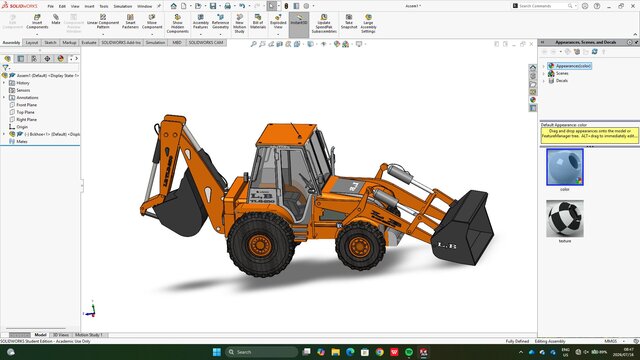
Task: Click the Zoom to Fit magnifier icon
Action: [253, 44]
